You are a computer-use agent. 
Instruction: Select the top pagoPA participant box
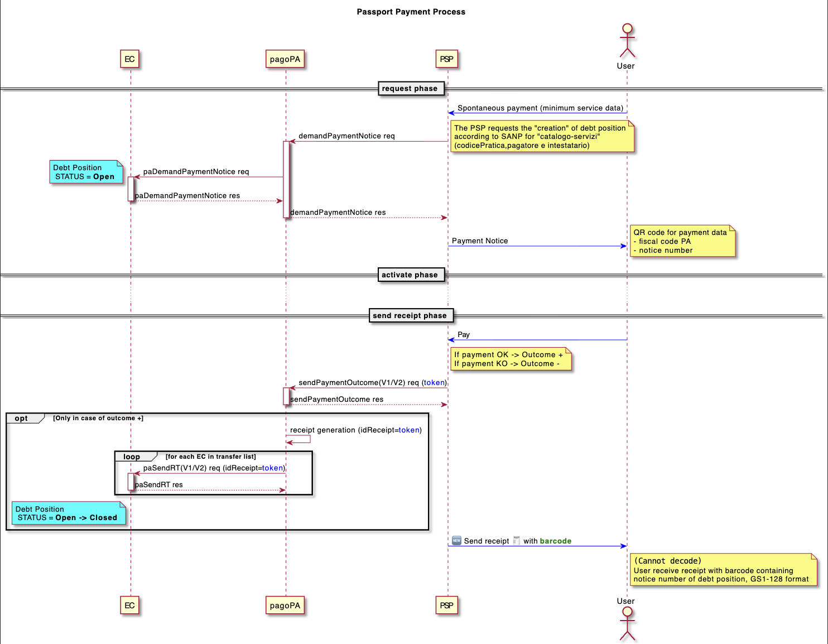tap(285, 59)
